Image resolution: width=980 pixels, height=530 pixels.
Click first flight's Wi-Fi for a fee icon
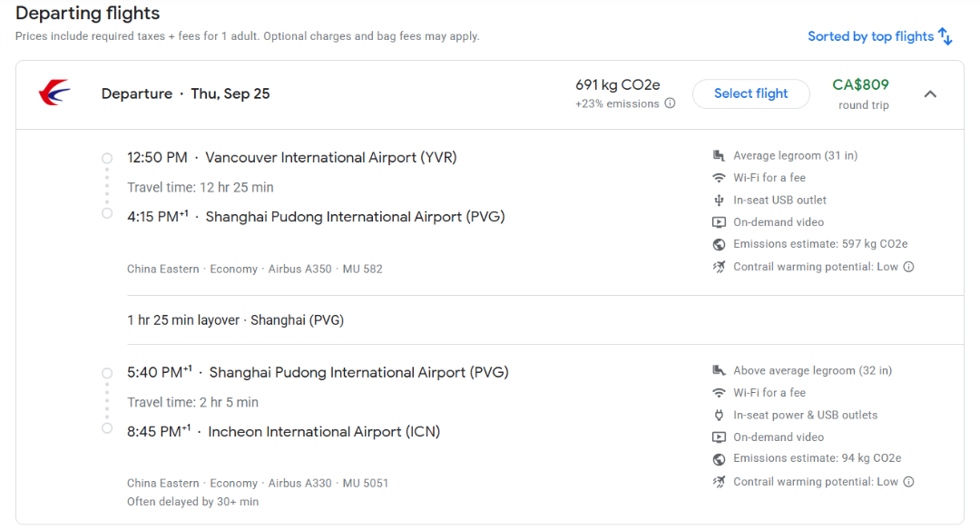719,178
